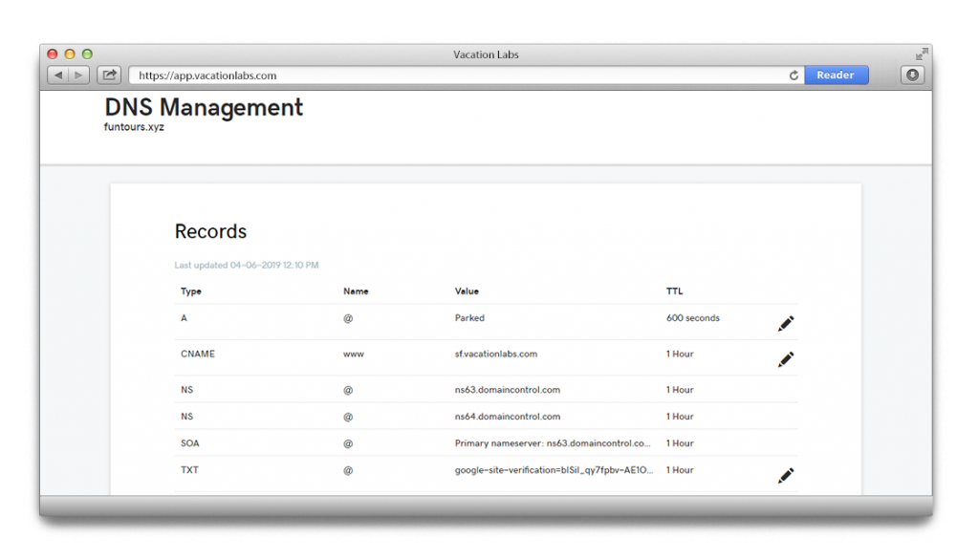Click the Value column header

click(x=467, y=291)
